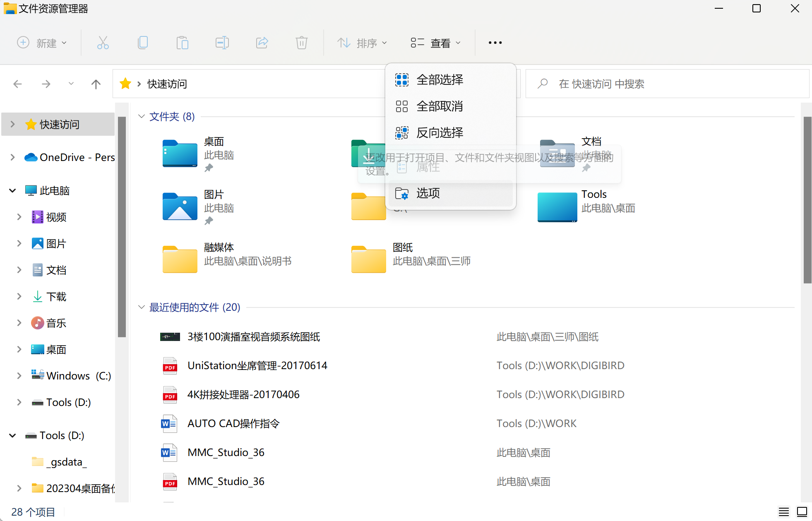The width and height of the screenshot is (812, 521).
Task: Click 快速访问 in the address breadcrumb
Action: pyautogui.click(x=167, y=84)
